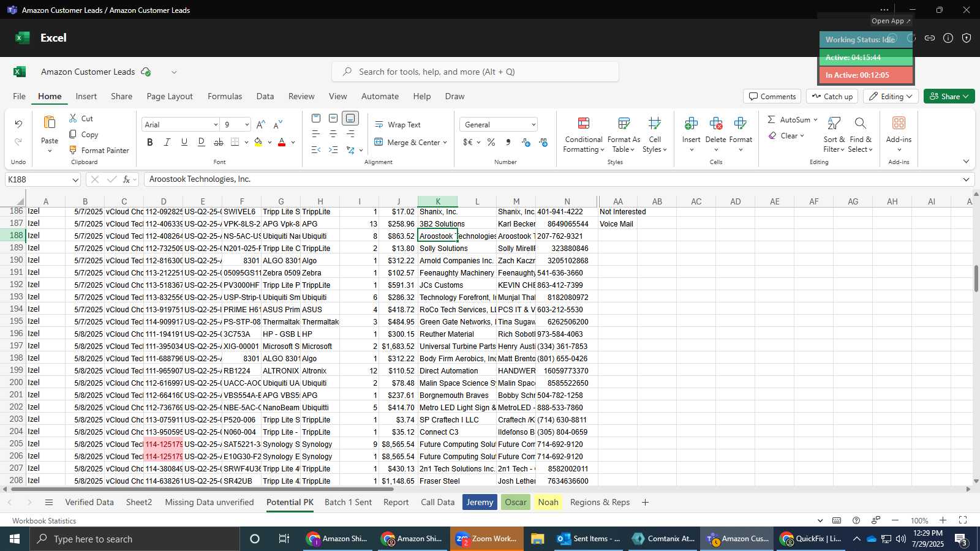Click the zoom in plus control
Image resolution: width=980 pixels, height=551 pixels.
(x=943, y=520)
